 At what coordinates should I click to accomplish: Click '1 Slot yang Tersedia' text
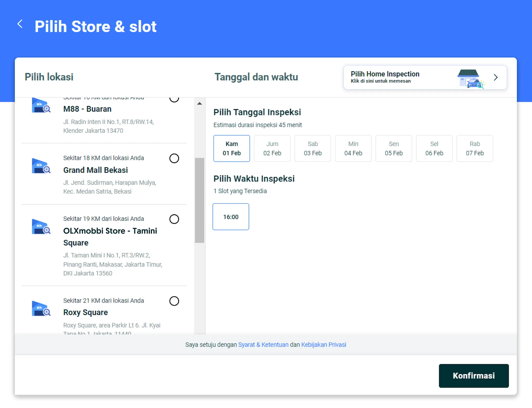point(240,191)
